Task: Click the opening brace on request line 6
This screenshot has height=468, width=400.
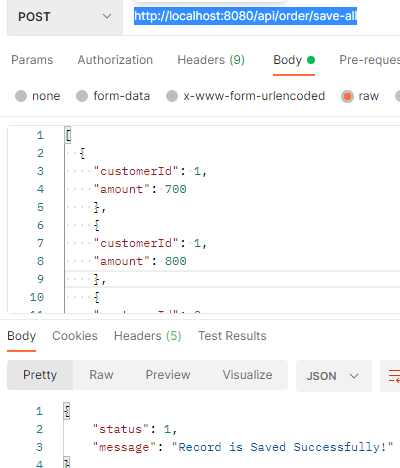Action: [97, 225]
